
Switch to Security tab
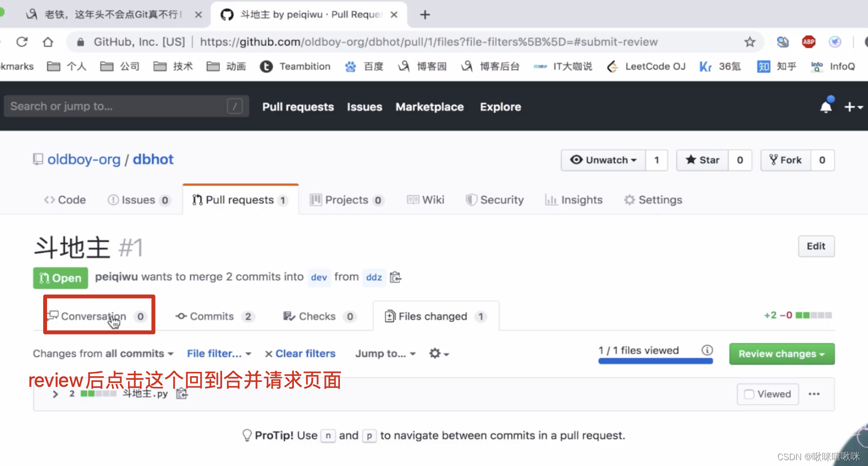pos(495,200)
